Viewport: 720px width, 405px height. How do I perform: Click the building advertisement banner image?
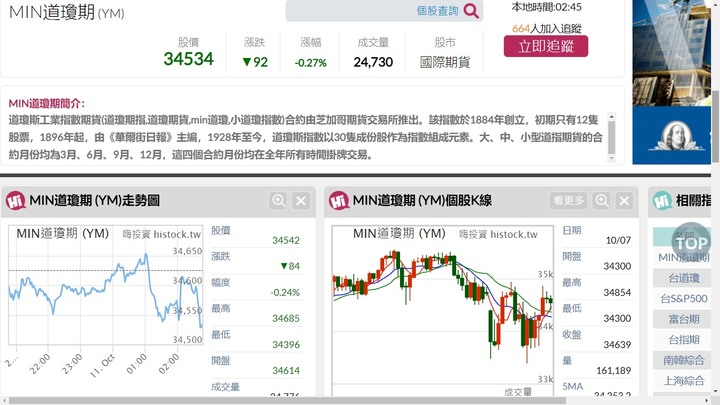pyautogui.click(x=671, y=53)
